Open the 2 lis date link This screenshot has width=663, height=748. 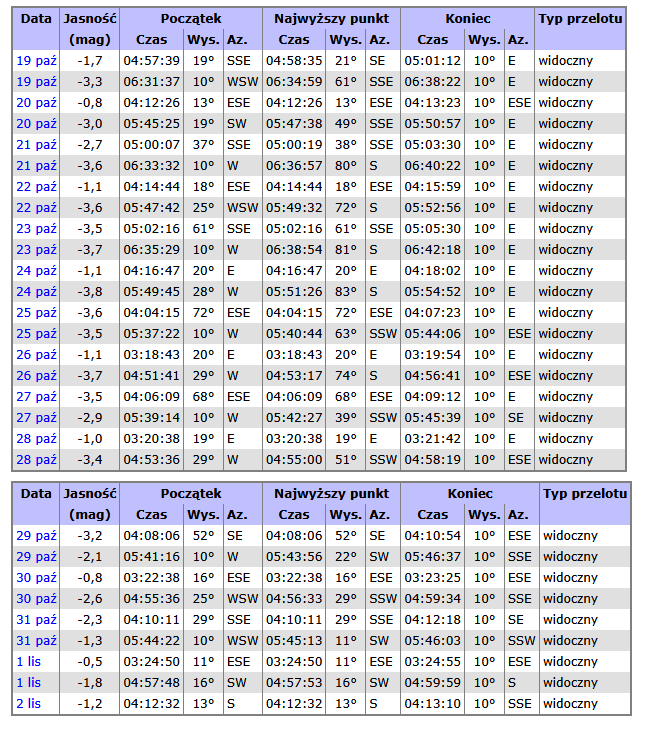[x=29, y=703]
